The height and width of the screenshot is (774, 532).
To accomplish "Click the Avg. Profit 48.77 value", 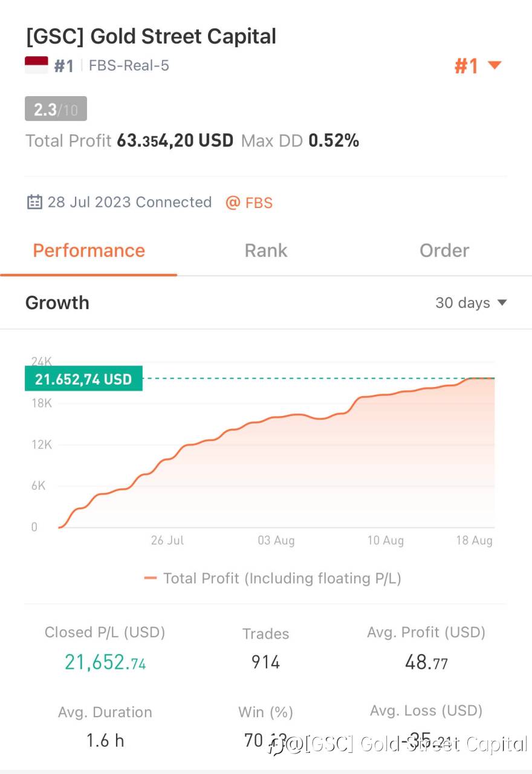I will click(426, 662).
